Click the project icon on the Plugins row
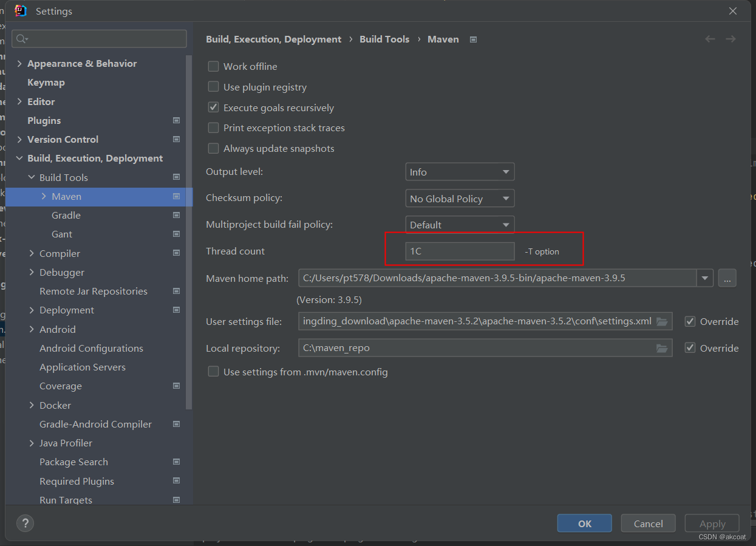The image size is (756, 546). pyautogui.click(x=176, y=120)
